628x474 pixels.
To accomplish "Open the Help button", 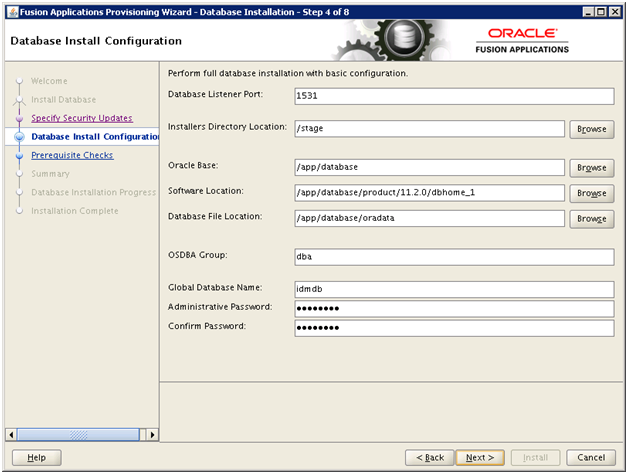I will pyautogui.click(x=36, y=458).
